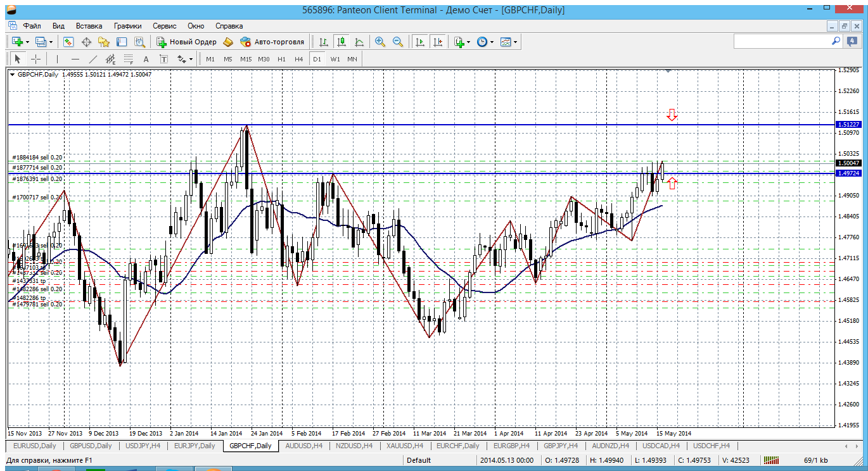Screen dimensions: 868x471
Task: Select the trendline drawing tool
Action: [x=93, y=59]
